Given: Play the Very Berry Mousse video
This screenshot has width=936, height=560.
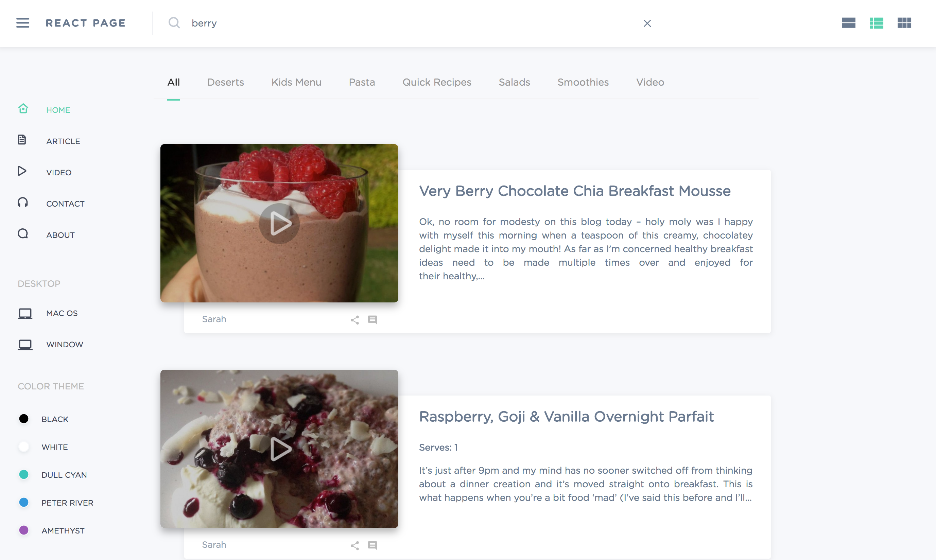Looking at the screenshot, I should [x=279, y=223].
